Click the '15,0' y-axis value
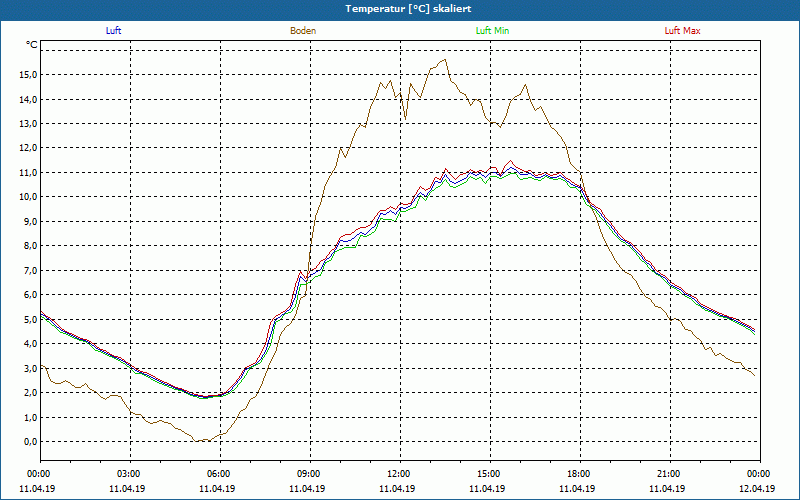 point(28,75)
